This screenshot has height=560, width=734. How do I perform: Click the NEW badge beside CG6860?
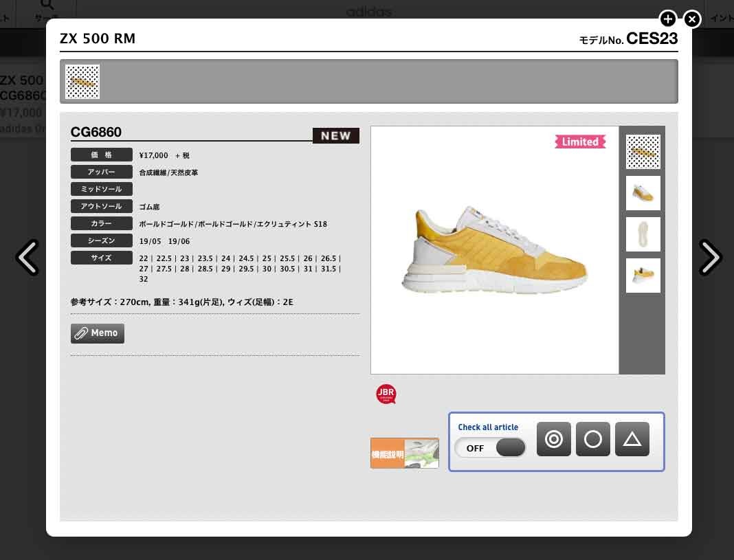[x=335, y=135]
